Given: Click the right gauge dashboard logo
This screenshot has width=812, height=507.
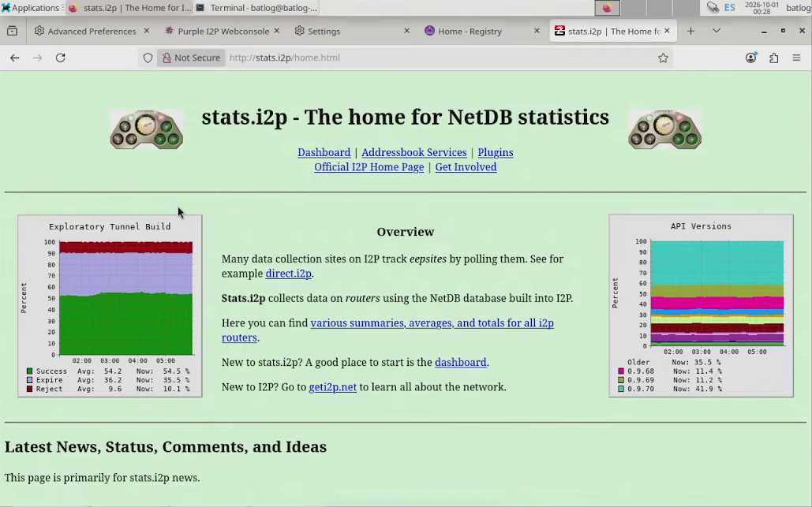Looking at the screenshot, I should [x=665, y=129].
